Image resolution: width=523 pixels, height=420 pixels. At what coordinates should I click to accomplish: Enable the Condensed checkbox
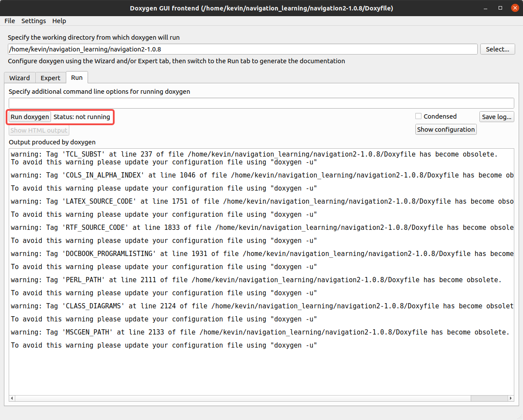418,116
